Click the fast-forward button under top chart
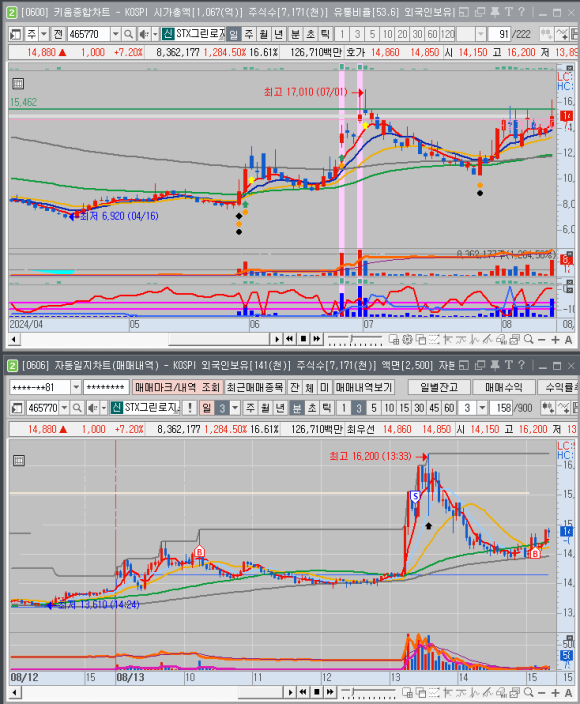The image size is (580, 704). (316, 339)
